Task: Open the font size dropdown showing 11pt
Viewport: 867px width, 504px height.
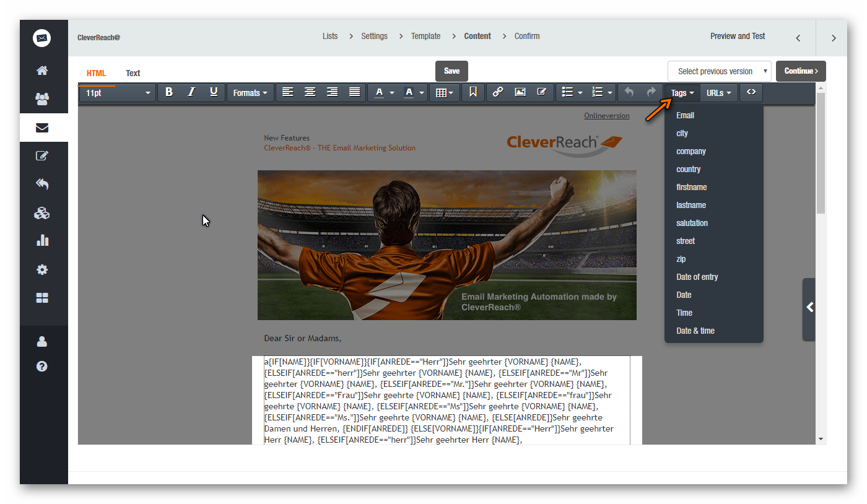Action: pos(118,93)
